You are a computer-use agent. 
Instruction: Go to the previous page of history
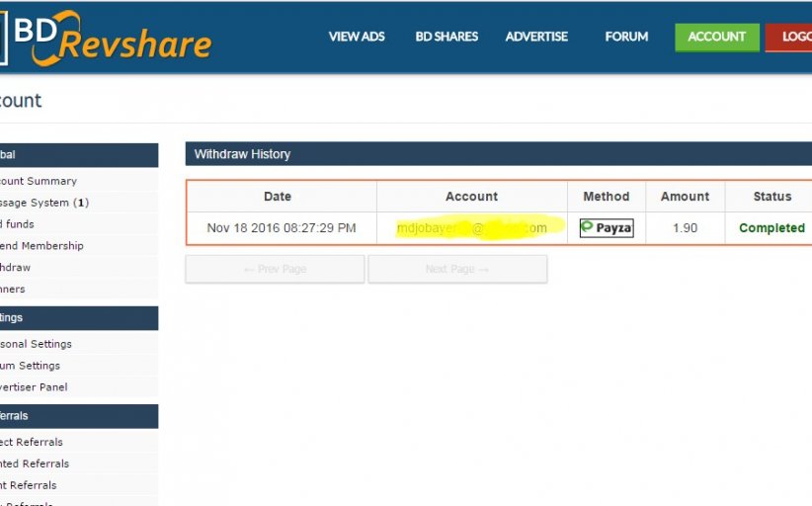(275, 269)
